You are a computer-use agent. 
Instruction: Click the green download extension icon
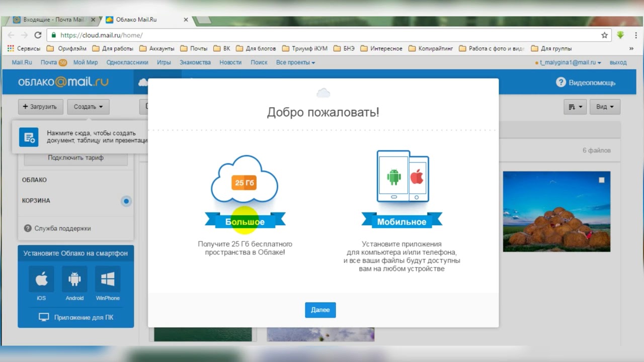[x=621, y=35]
